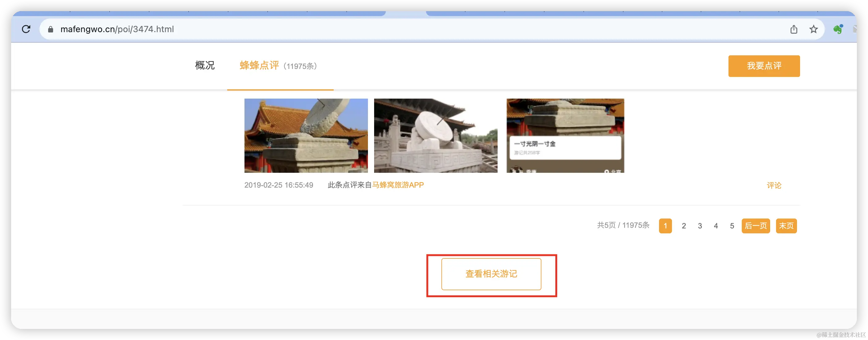
Task: Click the 我要点评 button
Action: coord(764,66)
